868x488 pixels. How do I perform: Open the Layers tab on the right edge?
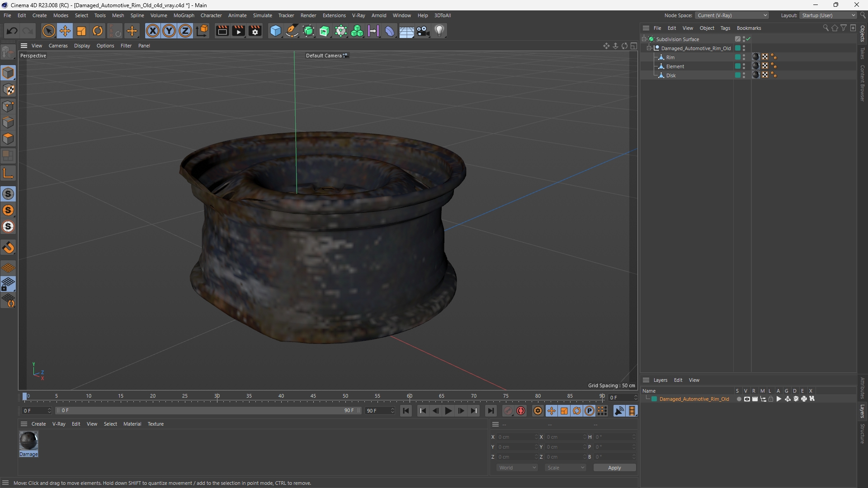(863, 411)
